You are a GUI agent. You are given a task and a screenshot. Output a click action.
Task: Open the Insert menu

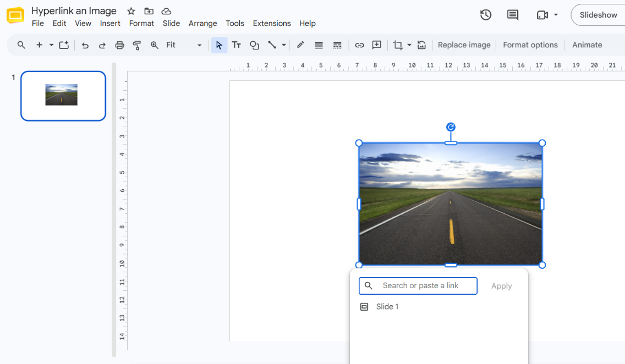tap(110, 24)
